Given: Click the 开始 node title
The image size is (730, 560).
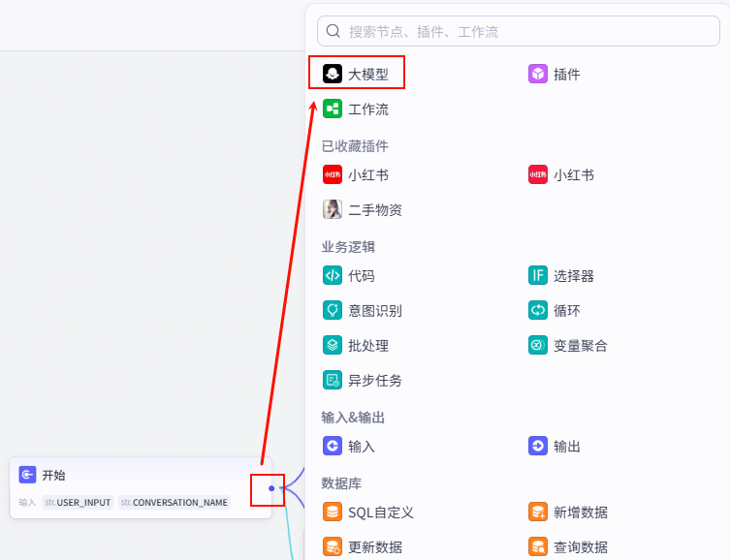Looking at the screenshot, I should click(x=53, y=475).
